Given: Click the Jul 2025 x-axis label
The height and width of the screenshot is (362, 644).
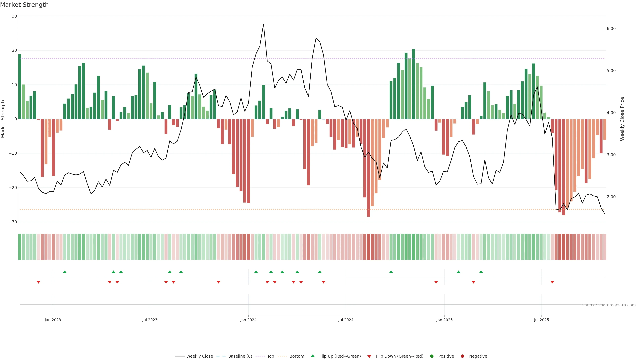Looking at the screenshot, I should click(541, 320).
